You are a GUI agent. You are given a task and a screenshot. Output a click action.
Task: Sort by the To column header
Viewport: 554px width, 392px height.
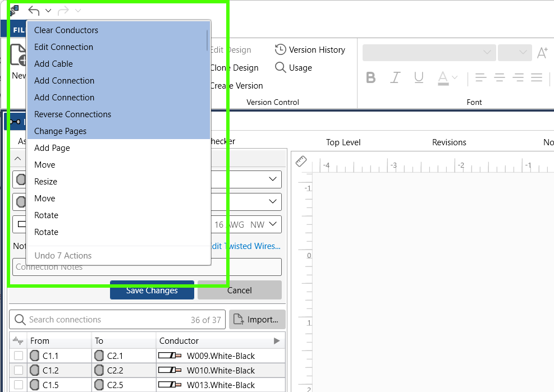[x=123, y=341]
